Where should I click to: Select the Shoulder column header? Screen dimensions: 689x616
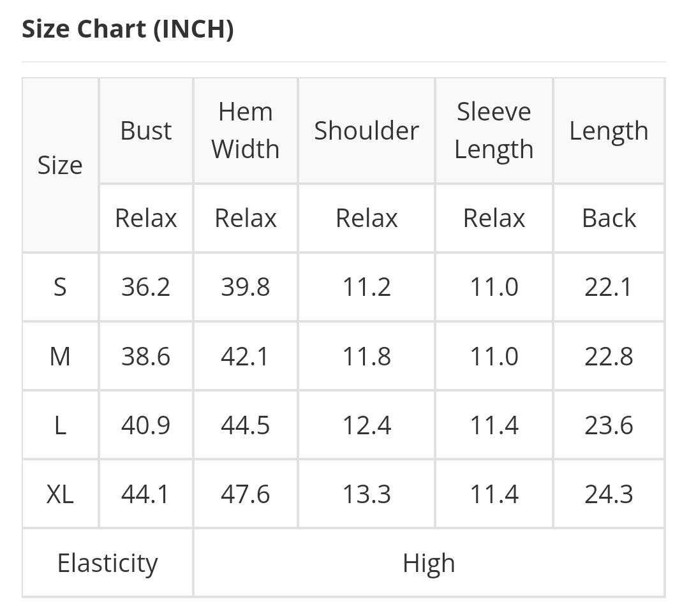pos(366,131)
